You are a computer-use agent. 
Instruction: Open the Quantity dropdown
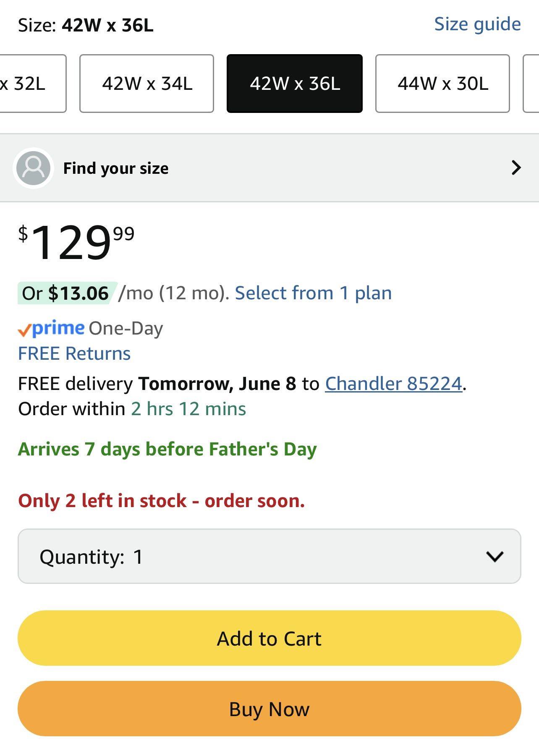point(269,556)
